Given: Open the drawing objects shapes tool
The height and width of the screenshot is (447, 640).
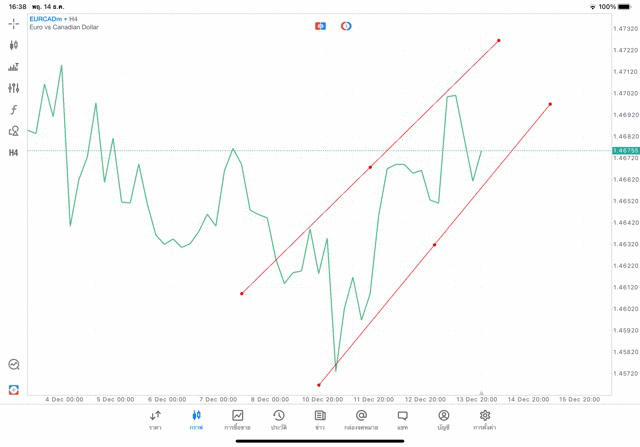Looking at the screenshot, I should pos(14,131).
